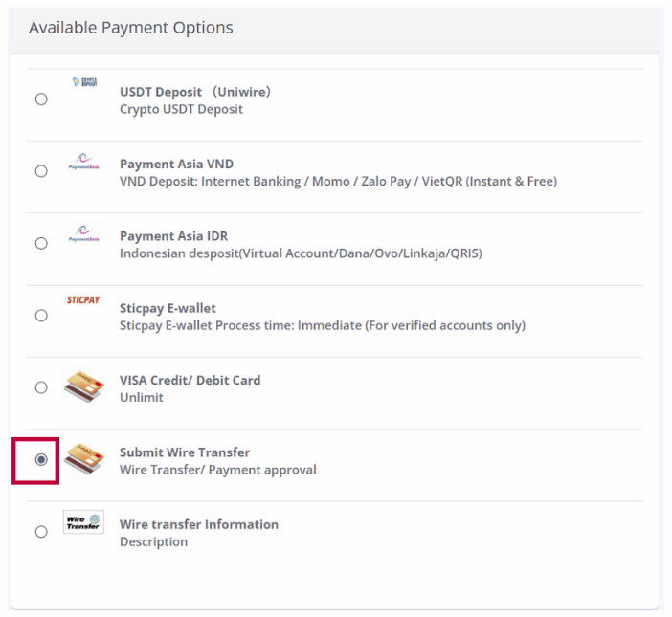Click the VND Deposit Internet Banking description
This screenshot has height=617, width=672.
tap(338, 181)
